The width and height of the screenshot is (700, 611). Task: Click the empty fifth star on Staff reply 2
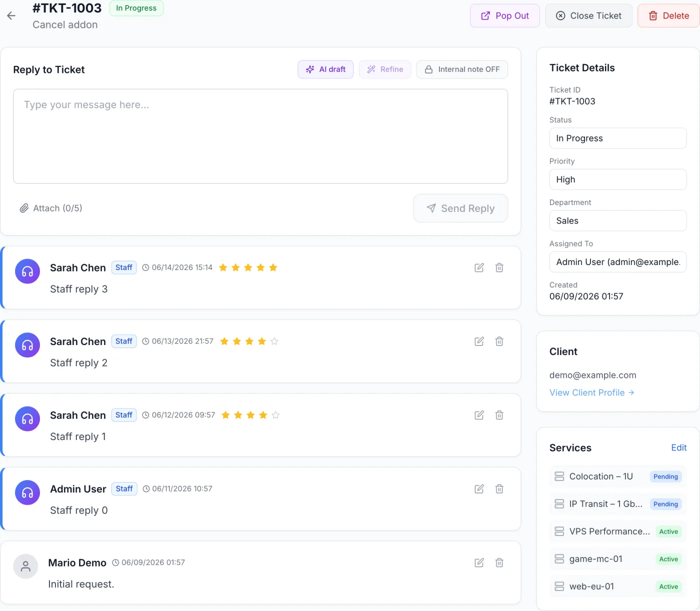click(274, 341)
